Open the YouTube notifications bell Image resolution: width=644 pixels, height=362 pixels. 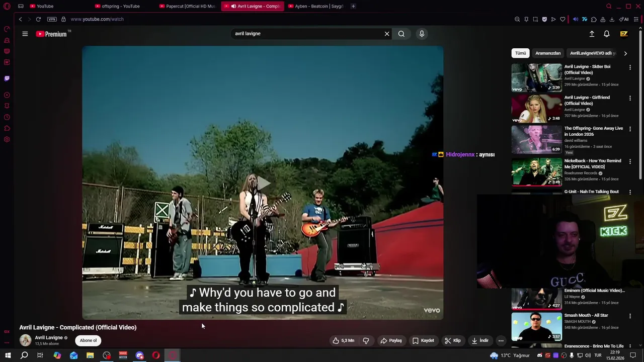point(607,34)
